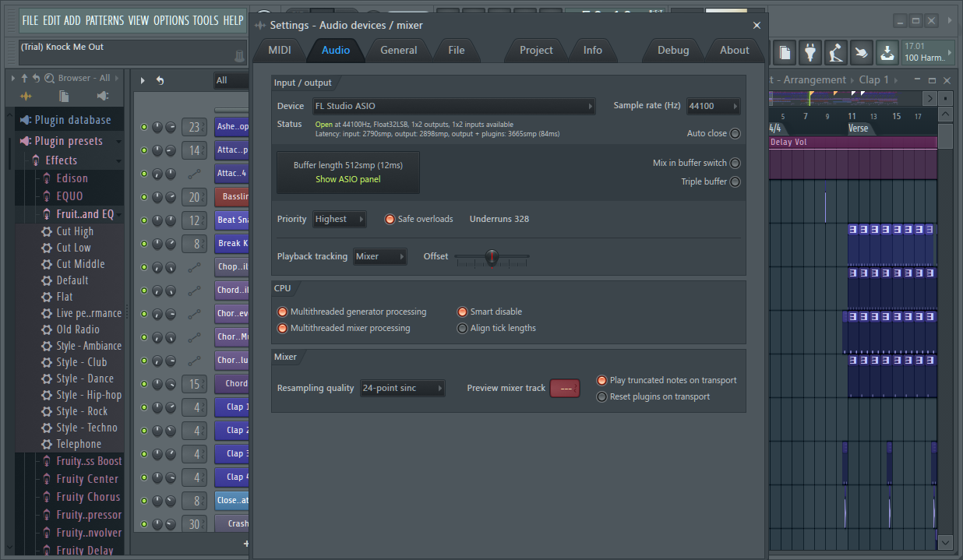This screenshot has height=560, width=963.
Task: Open the PATTERNS menu
Action: [104, 20]
